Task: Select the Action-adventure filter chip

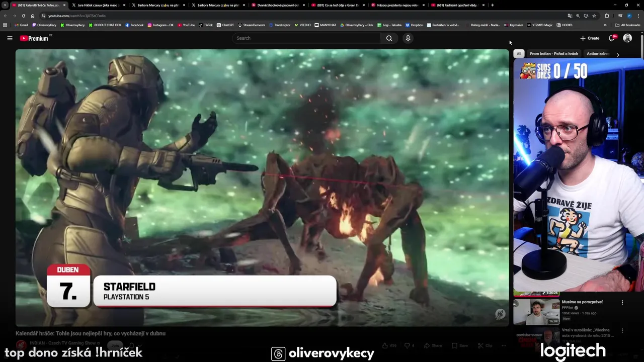Action: pyautogui.click(x=598, y=54)
